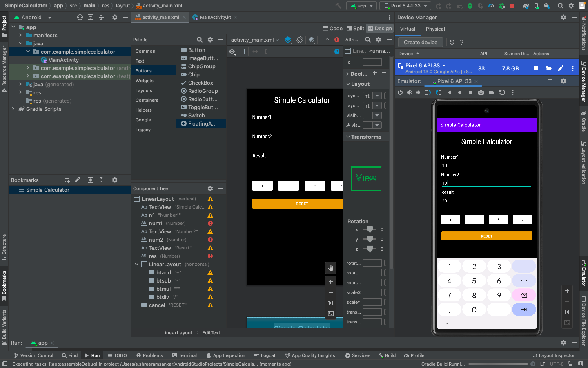Open the app run configuration dropdown
This screenshot has width=588, height=368.
(x=361, y=6)
